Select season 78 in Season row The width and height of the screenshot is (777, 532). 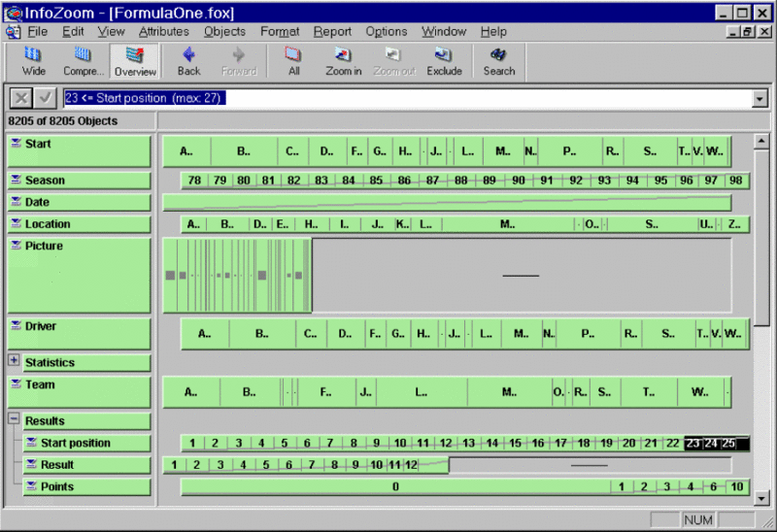click(x=195, y=181)
